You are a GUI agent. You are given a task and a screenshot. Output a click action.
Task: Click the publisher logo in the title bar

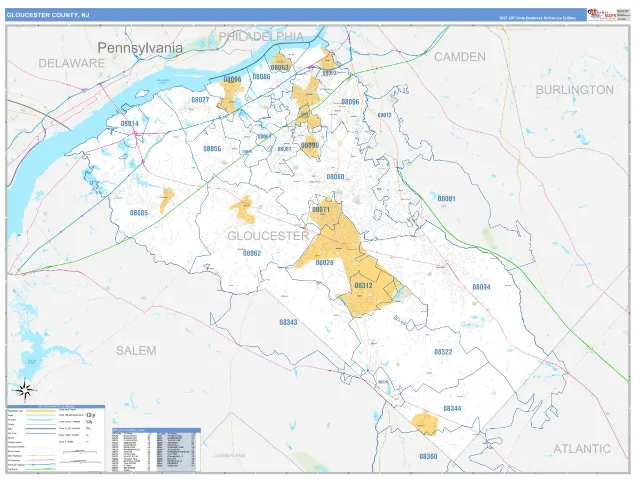point(602,15)
